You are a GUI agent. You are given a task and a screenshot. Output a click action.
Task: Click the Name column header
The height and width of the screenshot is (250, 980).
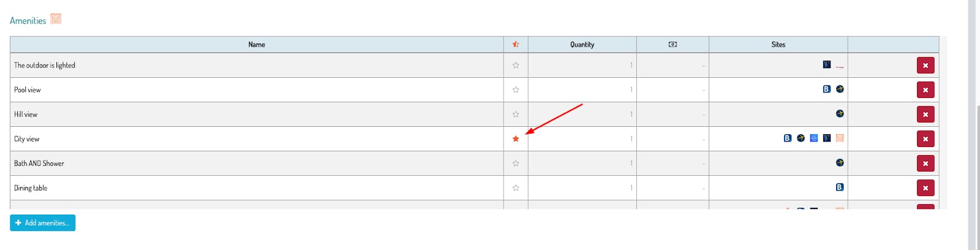(257, 44)
